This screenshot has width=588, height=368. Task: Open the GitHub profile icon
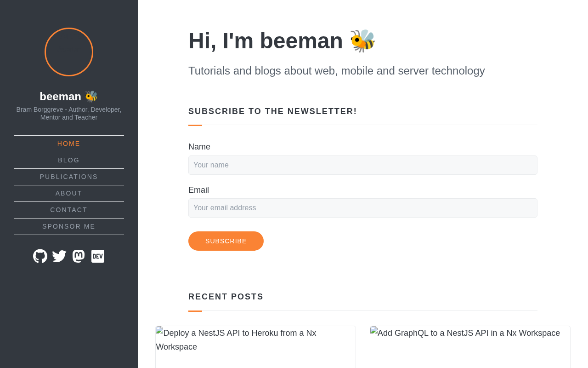point(40,256)
